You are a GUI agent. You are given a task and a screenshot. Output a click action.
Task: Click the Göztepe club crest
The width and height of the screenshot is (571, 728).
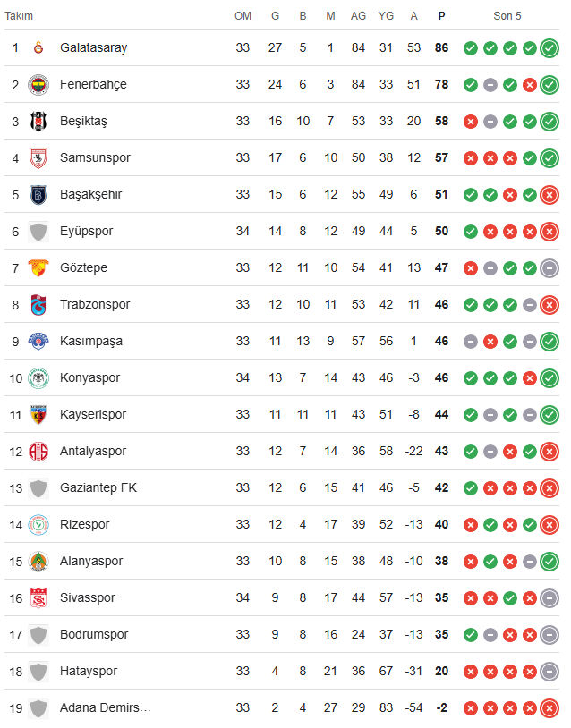[x=38, y=267]
